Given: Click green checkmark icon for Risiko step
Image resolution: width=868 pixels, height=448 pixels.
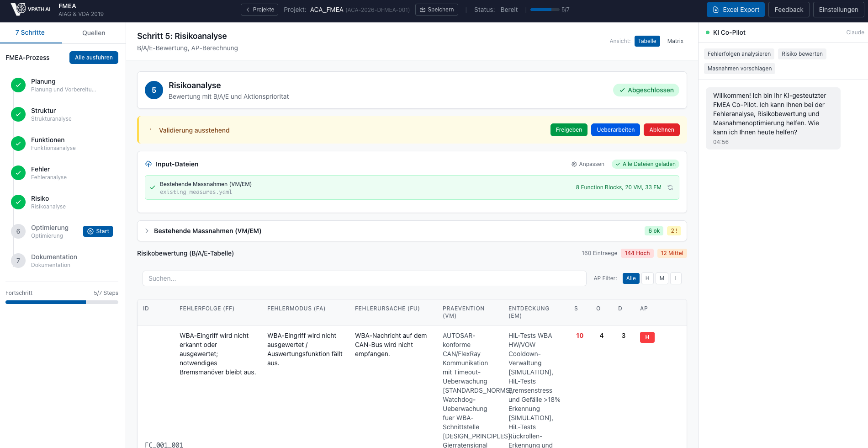Looking at the screenshot, I should 18,202.
